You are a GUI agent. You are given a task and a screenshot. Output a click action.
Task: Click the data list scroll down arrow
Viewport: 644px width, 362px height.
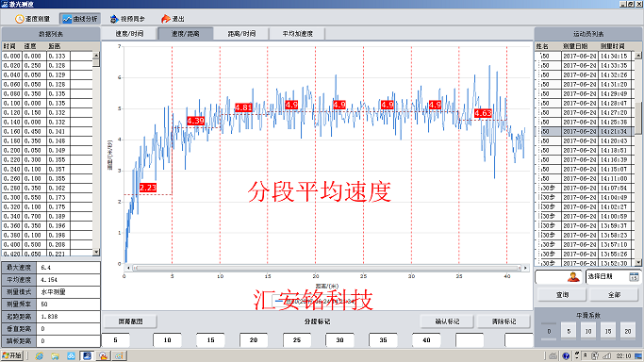[96, 252]
